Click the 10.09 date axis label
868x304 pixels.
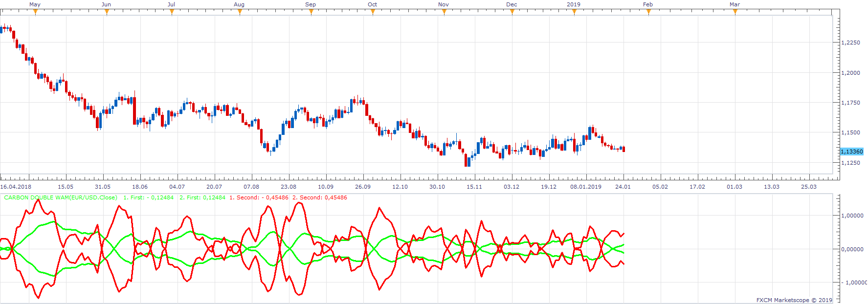point(326,187)
